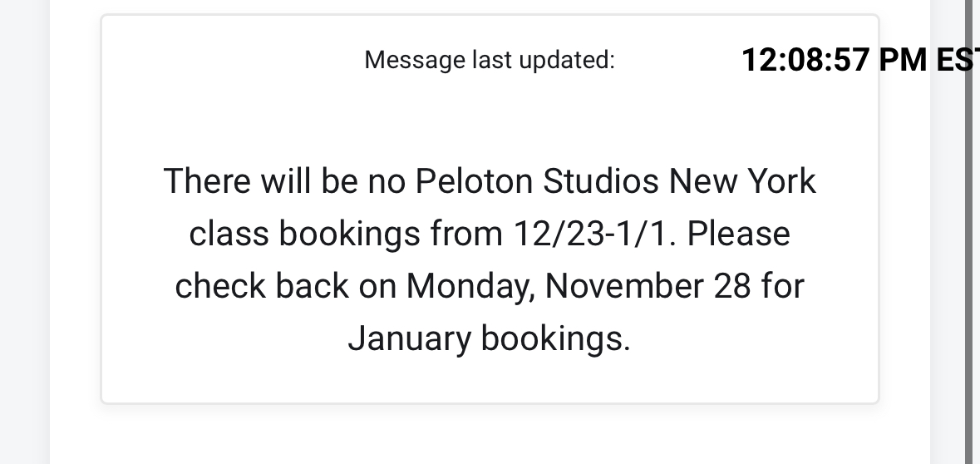Click the word "January" in the last line
980x464 pixels.
(409, 338)
